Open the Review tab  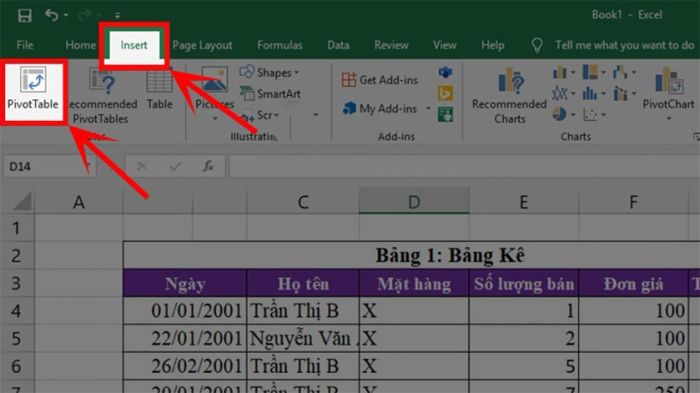pos(392,45)
